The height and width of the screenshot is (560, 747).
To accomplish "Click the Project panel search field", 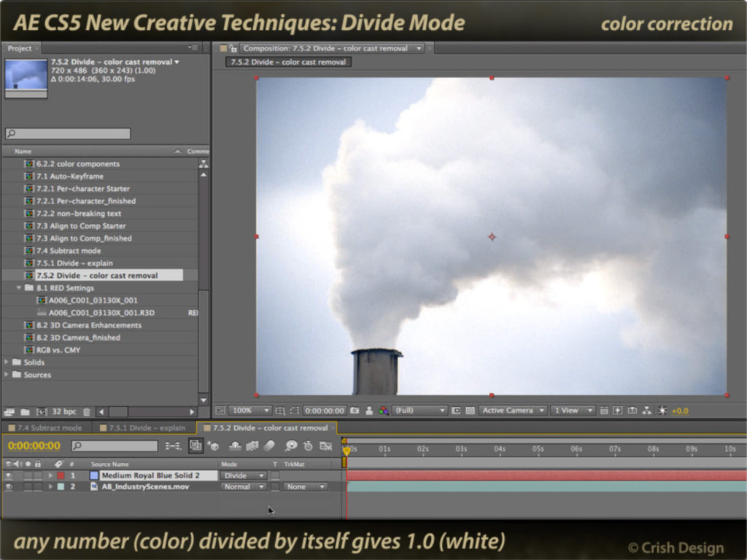I will click(68, 133).
